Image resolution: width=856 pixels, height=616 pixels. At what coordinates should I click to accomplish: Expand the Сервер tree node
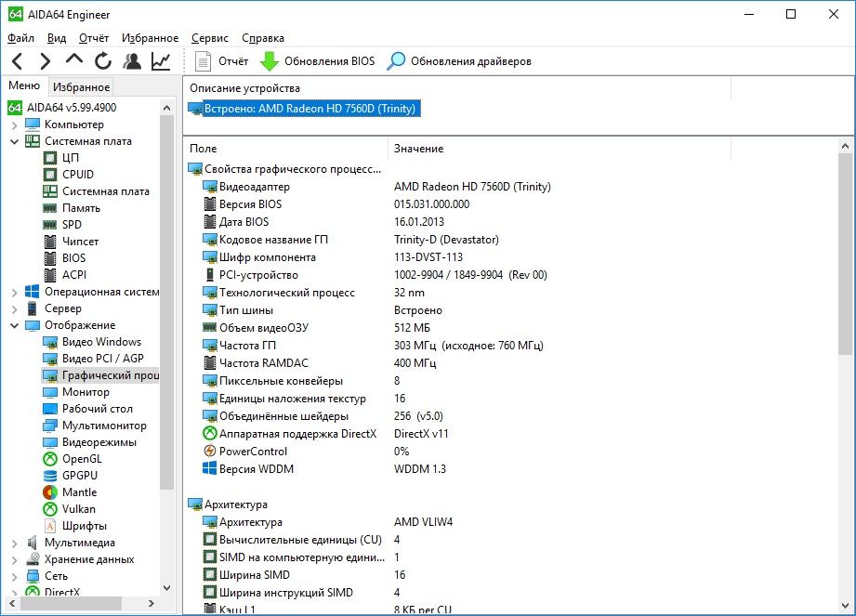tap(14, 308)
